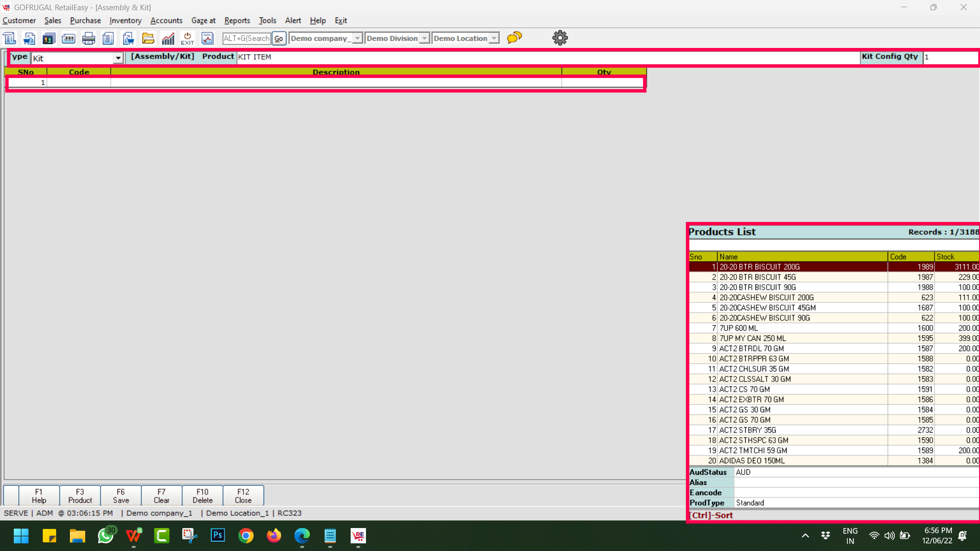Open the folder icon in toolbar
This screenshot has width=980, height=551.
148,38
